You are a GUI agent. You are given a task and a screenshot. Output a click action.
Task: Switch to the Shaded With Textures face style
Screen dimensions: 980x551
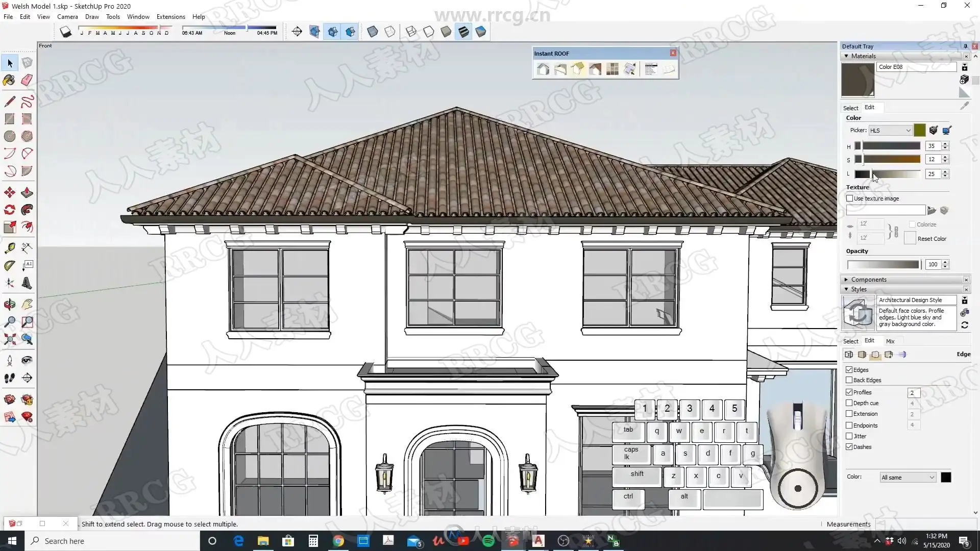463,32
